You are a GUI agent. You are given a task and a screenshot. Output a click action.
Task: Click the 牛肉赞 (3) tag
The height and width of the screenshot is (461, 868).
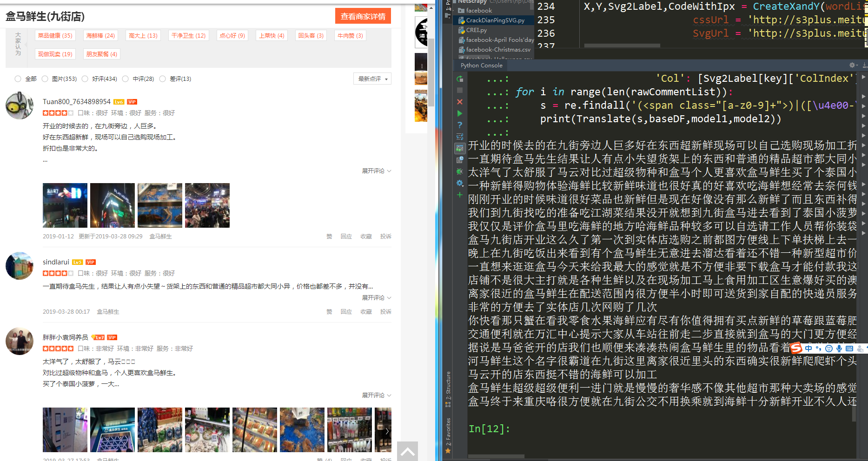tap(350, 36)
